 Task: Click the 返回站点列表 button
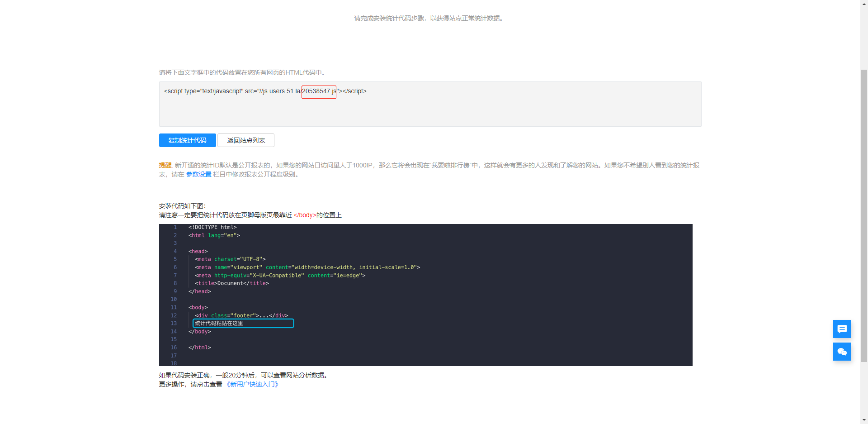point(246,140)
